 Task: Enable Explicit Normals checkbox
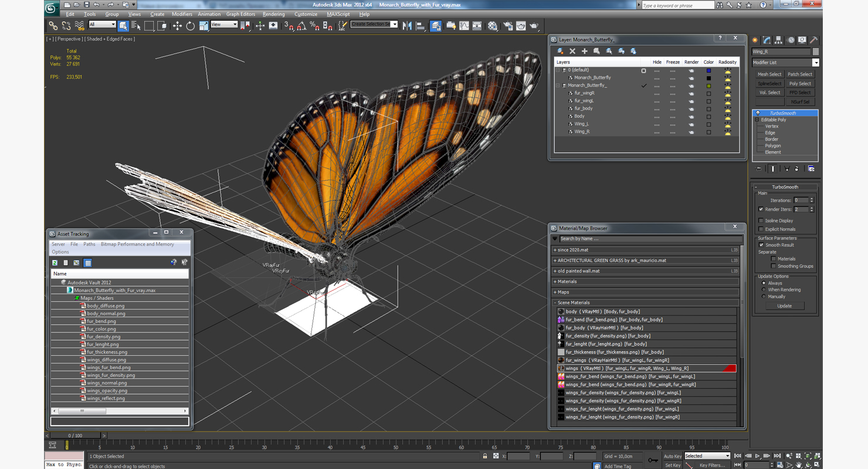pos(761,229)
